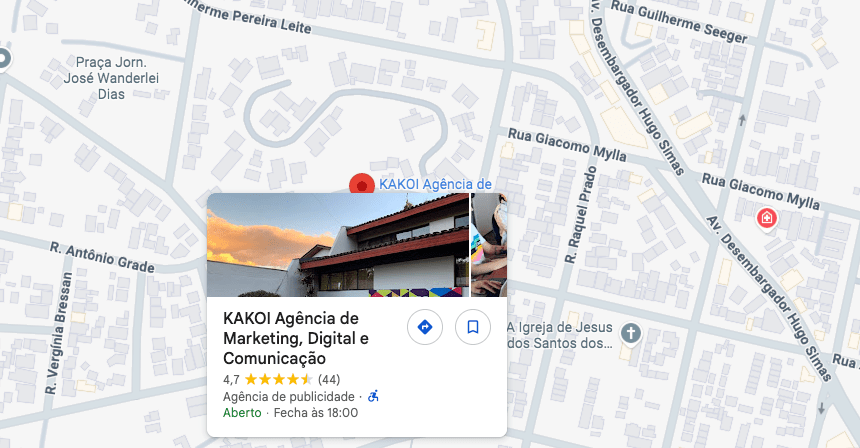Click the blue KAKOI Agência de map label
860x448 pixels.
435,184
